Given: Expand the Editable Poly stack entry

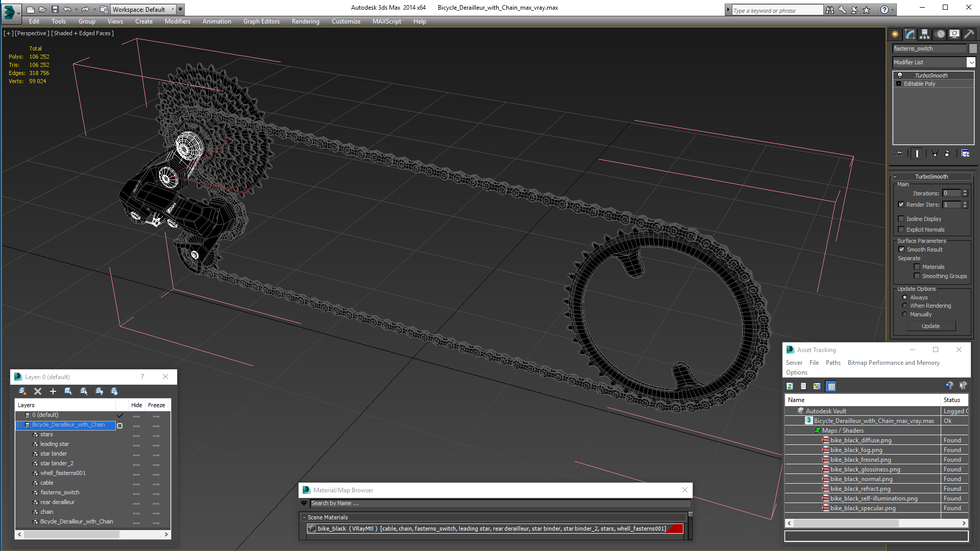Looking at the screenshot, I should pos(899,84).
